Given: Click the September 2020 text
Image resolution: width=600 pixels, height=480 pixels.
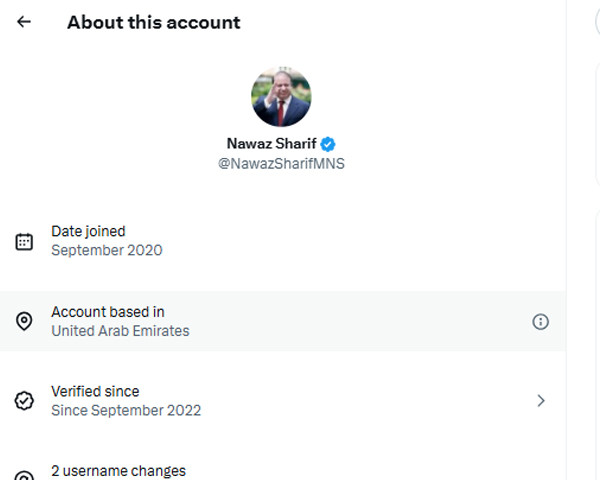Looking at the screenshot, I should pos(106,250).
